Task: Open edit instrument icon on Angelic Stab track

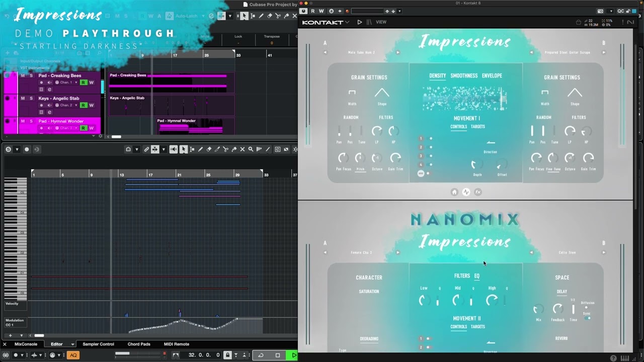Action: (49, 112)
